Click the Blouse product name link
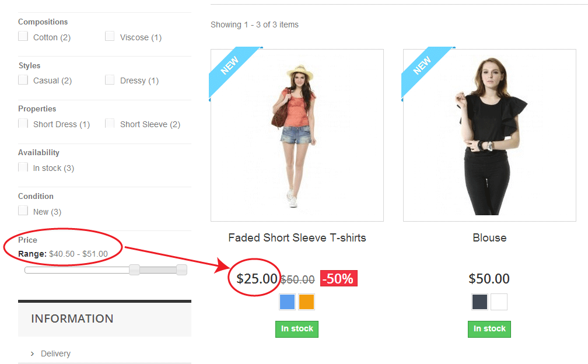Image resolution: width=588 pixels, height=364 pixels. coord(489,237)
